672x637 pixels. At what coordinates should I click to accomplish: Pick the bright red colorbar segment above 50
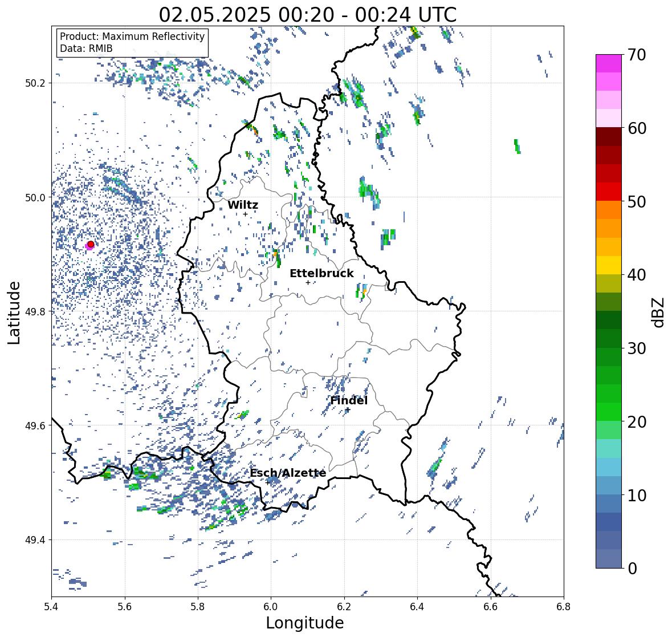click(609, 192)
